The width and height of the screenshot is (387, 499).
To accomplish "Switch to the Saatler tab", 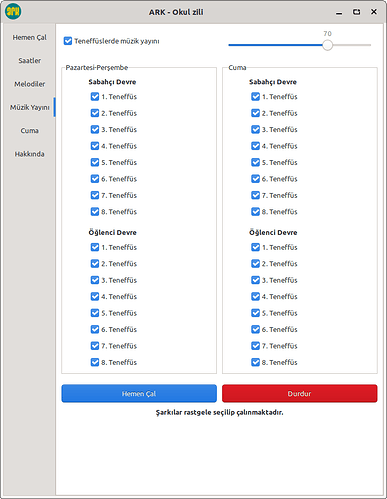I will pos(29,61).
